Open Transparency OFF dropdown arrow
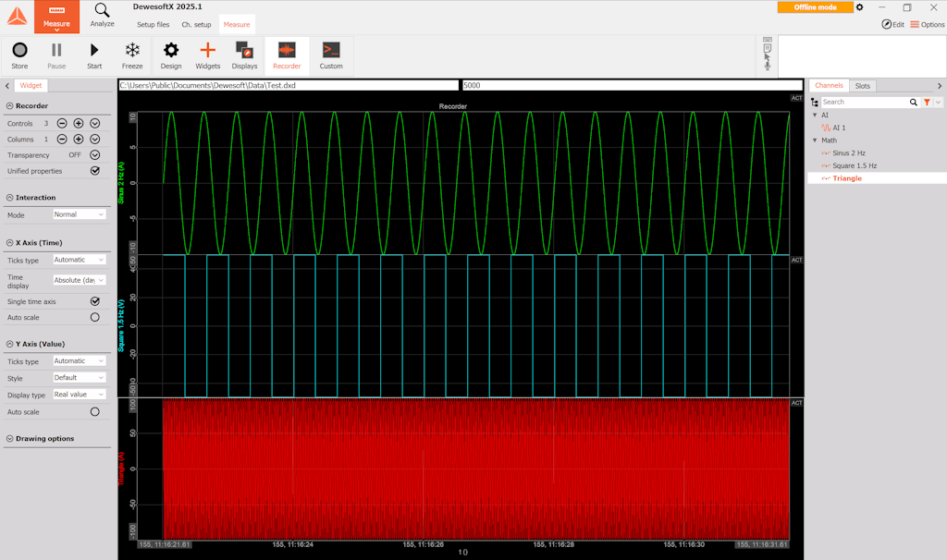947x560 pixels. [x=95, y=155]
